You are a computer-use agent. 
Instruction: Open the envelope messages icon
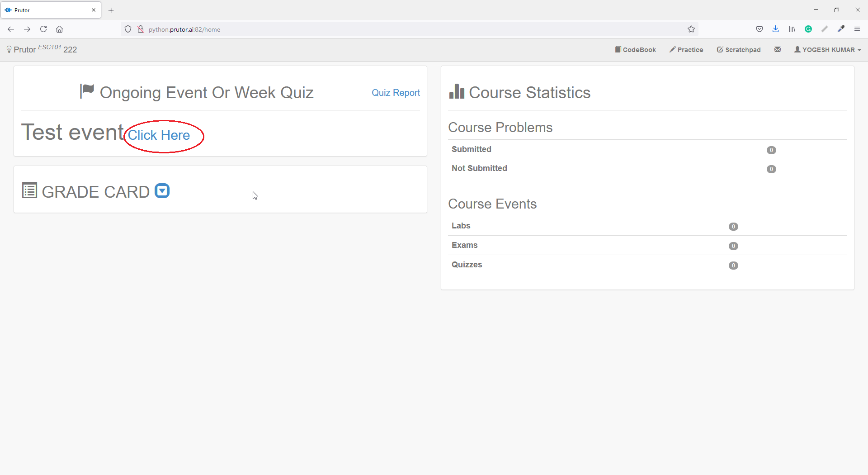click(x=777, y=49)
